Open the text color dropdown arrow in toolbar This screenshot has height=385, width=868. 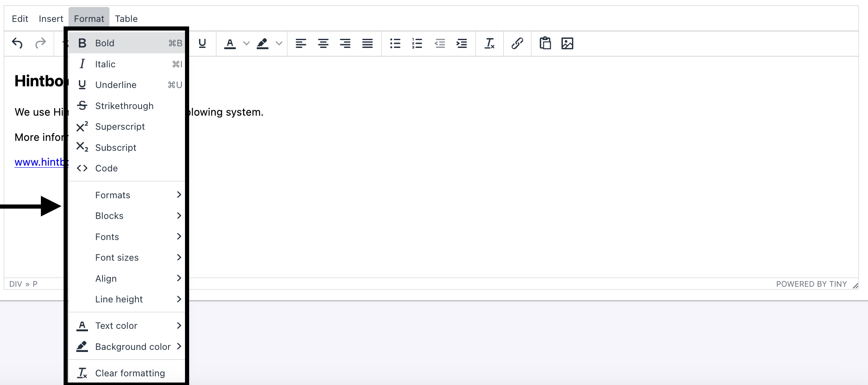pos(247,43)
